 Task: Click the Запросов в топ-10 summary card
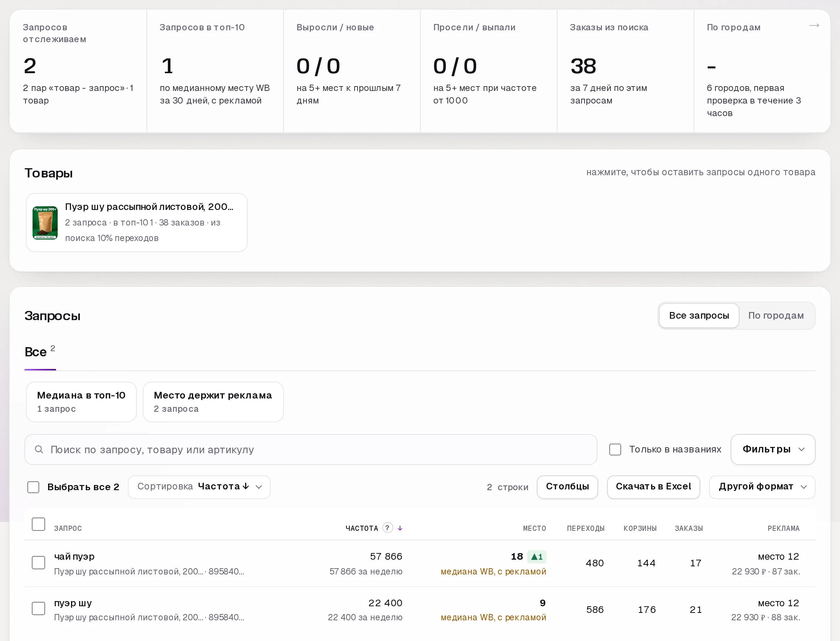click(215, 71)
